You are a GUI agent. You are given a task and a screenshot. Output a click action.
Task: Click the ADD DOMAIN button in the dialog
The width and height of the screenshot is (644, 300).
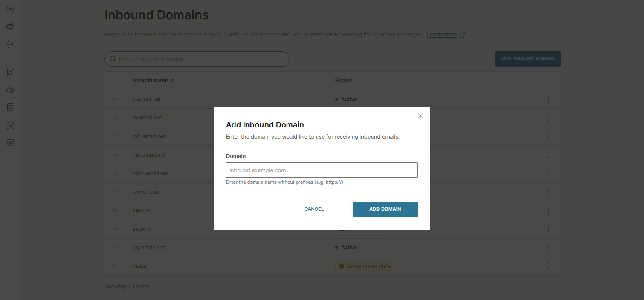[x=385, y=209]
